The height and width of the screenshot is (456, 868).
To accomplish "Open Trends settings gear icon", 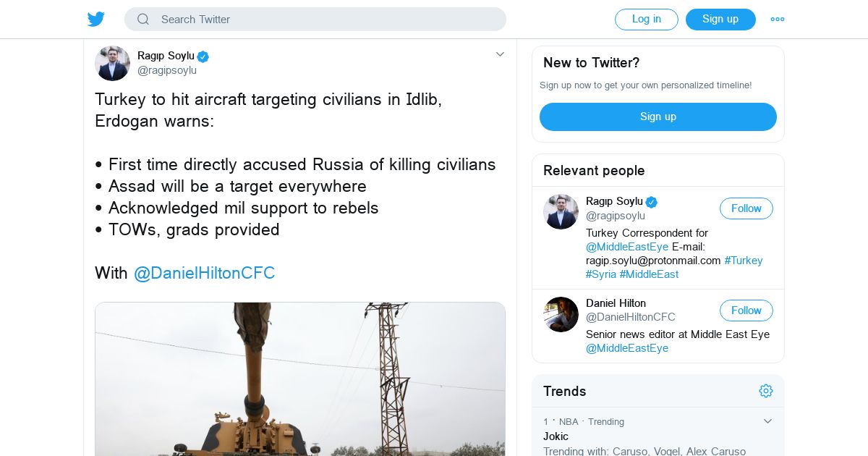I will 766,391.
